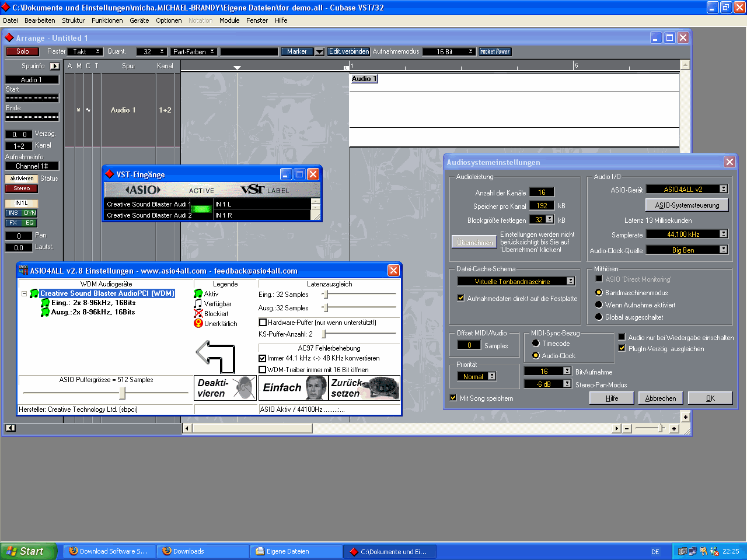Open the Datei menu
This screenshot has height=560, width=747.
(x=11, y=20)
